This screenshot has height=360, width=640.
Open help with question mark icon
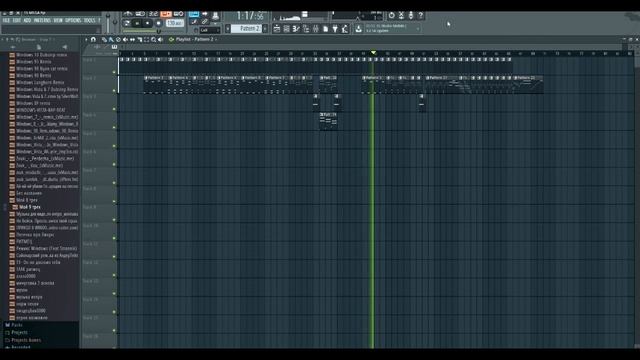[420, 15]
